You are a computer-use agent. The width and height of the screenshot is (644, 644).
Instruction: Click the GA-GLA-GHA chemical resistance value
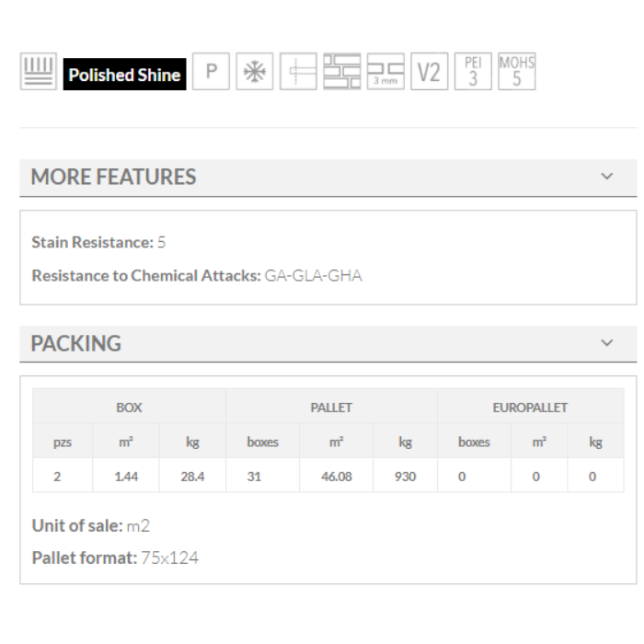click(313, 276)
